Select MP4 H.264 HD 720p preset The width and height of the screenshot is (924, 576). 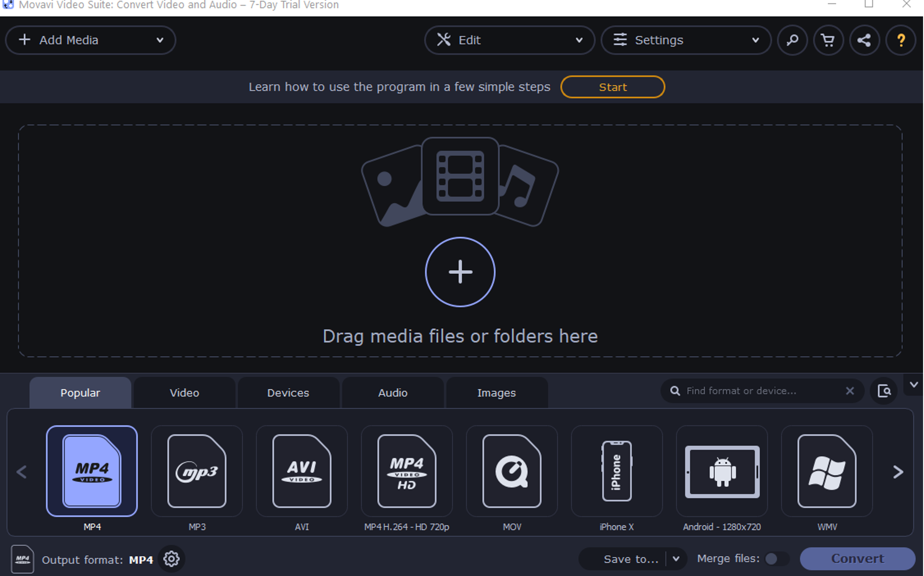pyautogui.click(x=407, y=471)
